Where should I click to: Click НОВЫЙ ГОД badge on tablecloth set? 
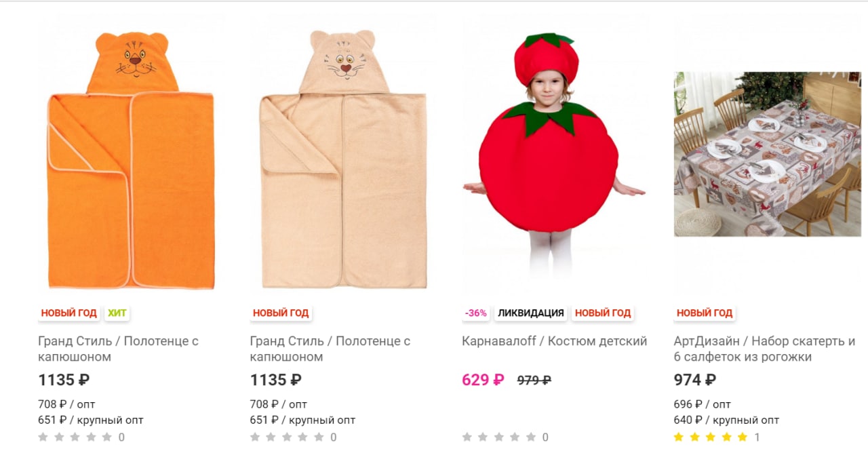[x=705, y=313]
